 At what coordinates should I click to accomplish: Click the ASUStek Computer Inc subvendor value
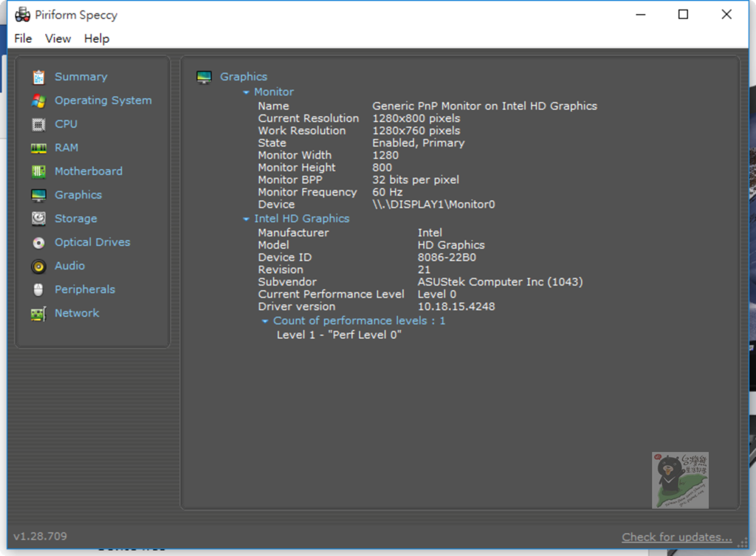click(500, 282)
